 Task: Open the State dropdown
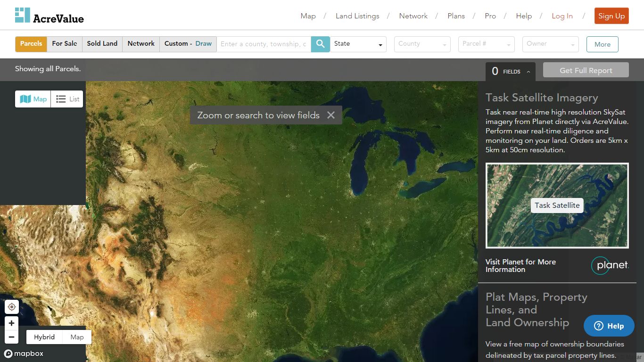[x=358, y=44]
